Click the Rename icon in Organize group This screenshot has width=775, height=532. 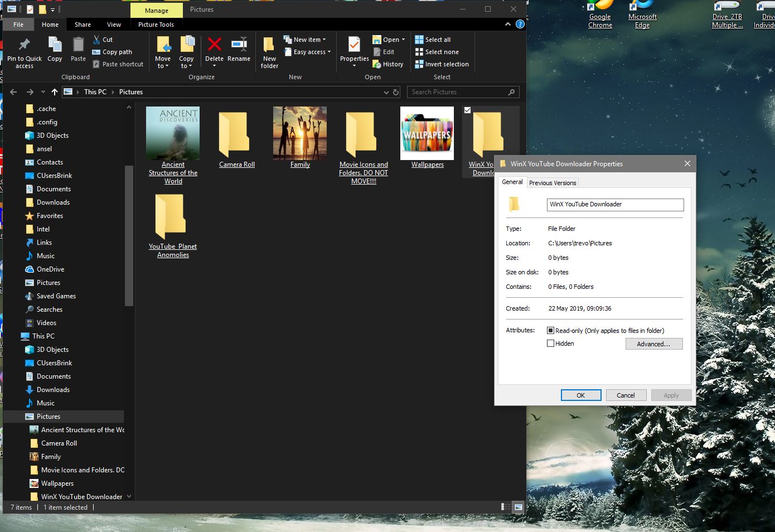point(239,44)
